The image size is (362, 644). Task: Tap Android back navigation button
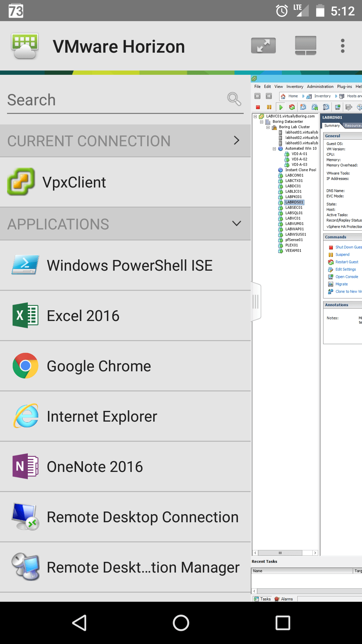79,623
